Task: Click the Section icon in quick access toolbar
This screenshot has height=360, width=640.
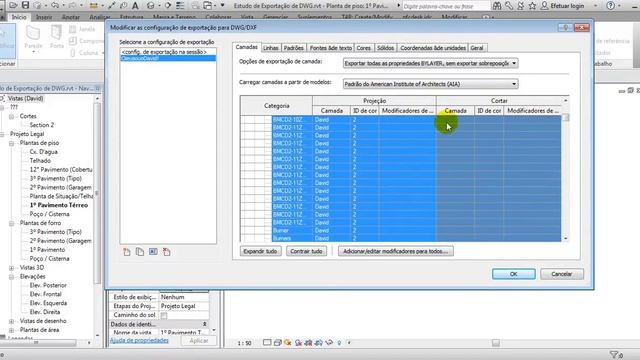Action: [168, 6]
